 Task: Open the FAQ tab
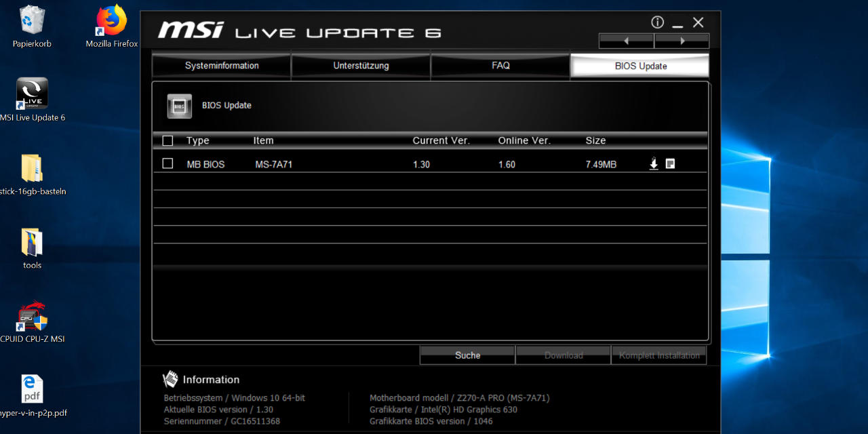(500, 66)
